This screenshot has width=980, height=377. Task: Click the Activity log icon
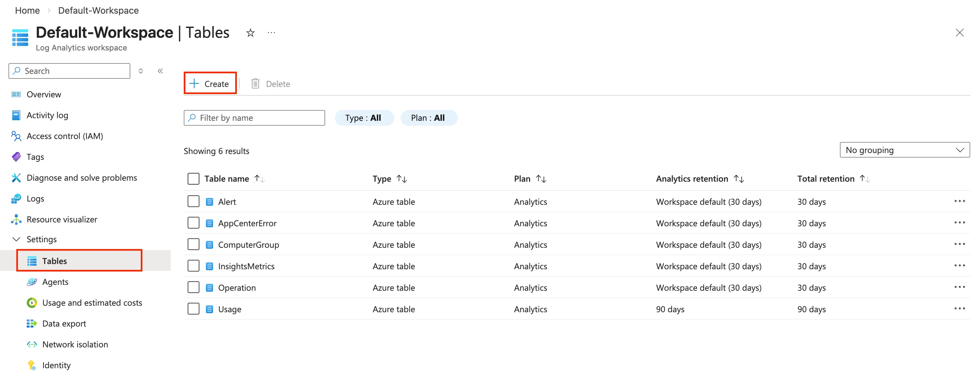click(x=16, y=115)
